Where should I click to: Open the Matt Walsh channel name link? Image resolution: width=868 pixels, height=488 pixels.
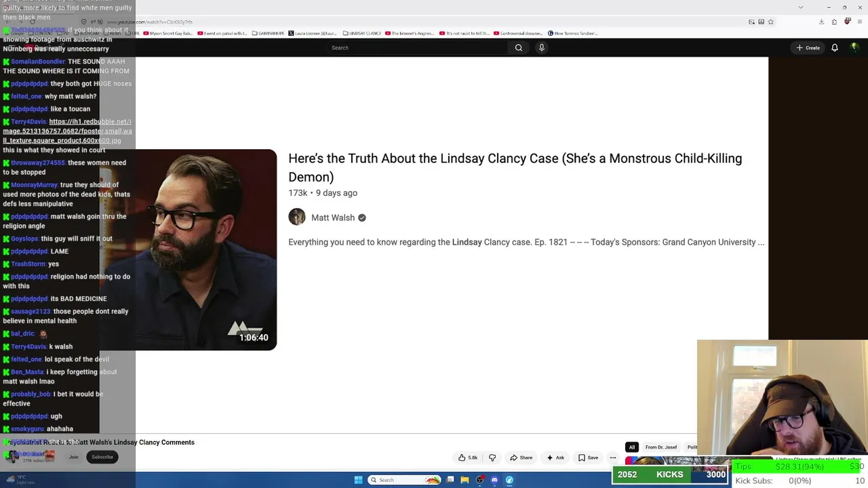click(333, 218)
